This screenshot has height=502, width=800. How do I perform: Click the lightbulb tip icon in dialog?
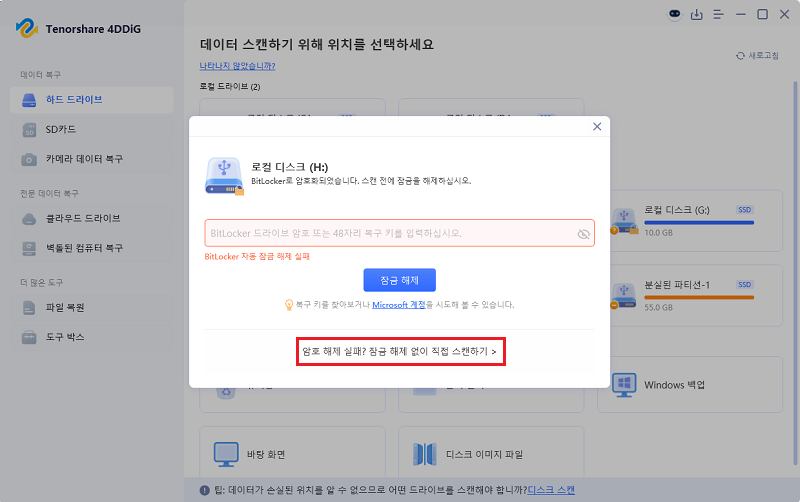[x=289, y=305]
